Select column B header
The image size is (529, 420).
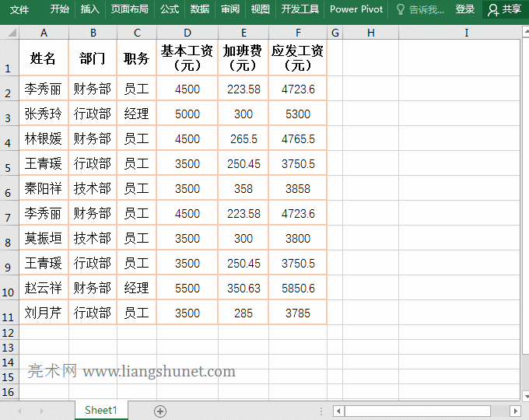click(93, 33)
